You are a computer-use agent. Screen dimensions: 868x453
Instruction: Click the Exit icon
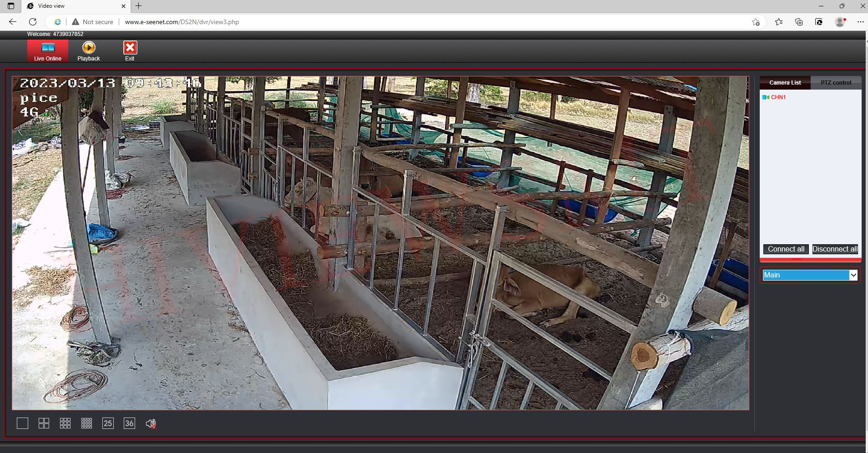tap(130, 51)
